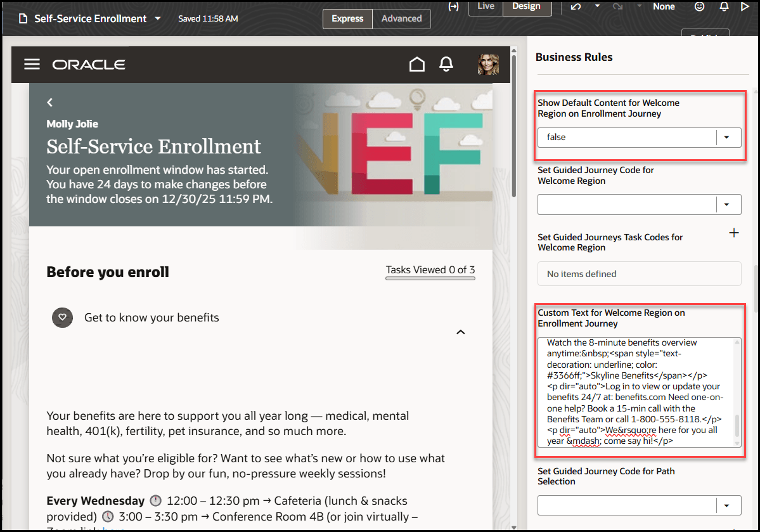Collapse the Get to know your benefits section

(461, 332)
